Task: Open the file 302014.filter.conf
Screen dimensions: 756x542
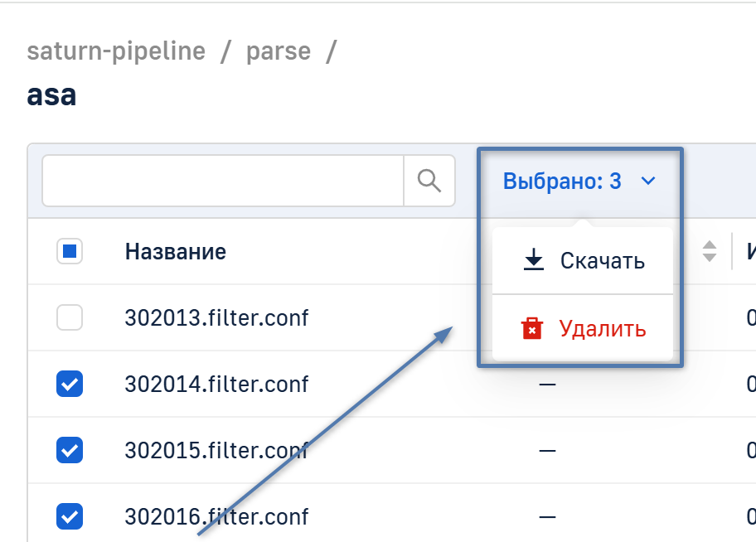Action: pyautogui.click(x=216, y=384)
